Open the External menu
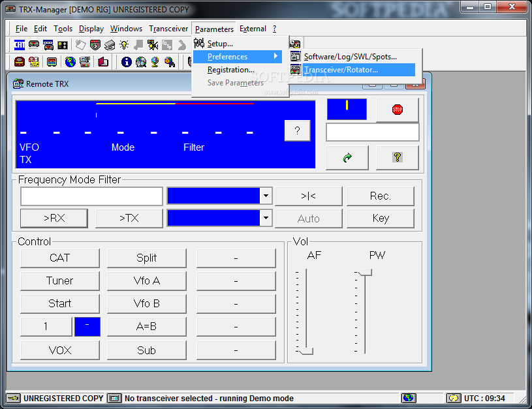Image resolution: width=532 pixels, height=409 pixels. point(253,29)
